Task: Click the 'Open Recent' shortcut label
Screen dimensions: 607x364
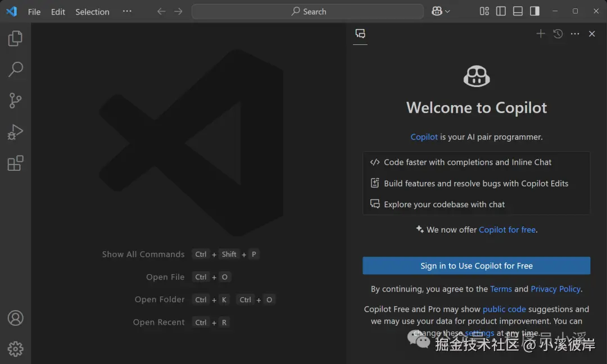Action: click(x=158, y=322)
